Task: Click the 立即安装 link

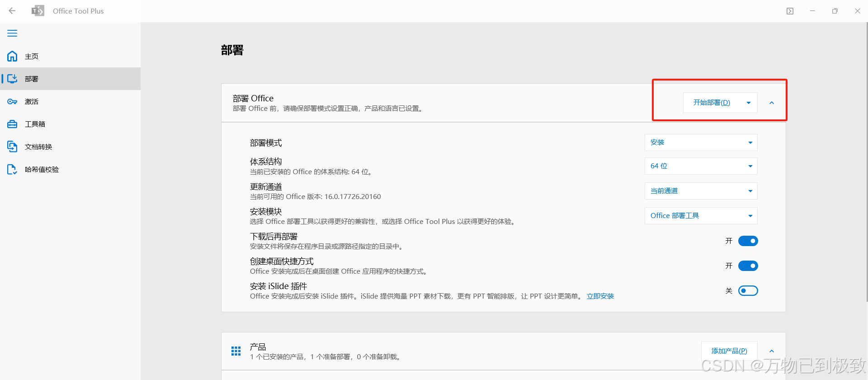Action: [600, 296]
